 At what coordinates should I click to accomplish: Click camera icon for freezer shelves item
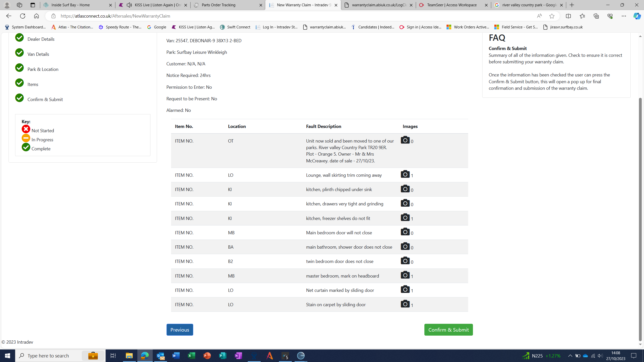[x=405, y=217]
